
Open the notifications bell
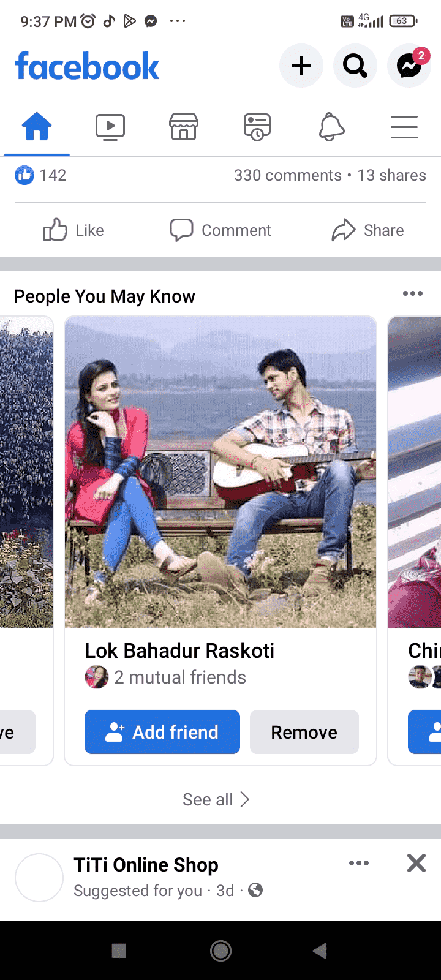click(x=331, y=127)
